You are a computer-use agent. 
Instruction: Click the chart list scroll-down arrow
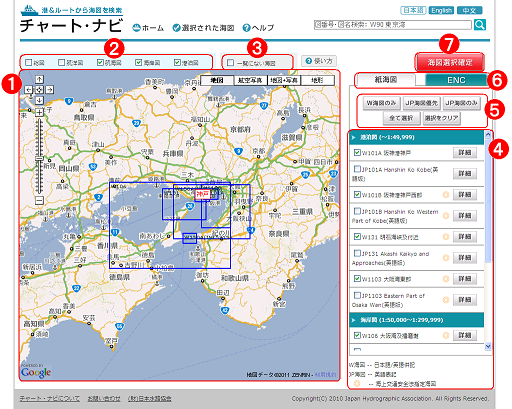[x=488, y=346]
